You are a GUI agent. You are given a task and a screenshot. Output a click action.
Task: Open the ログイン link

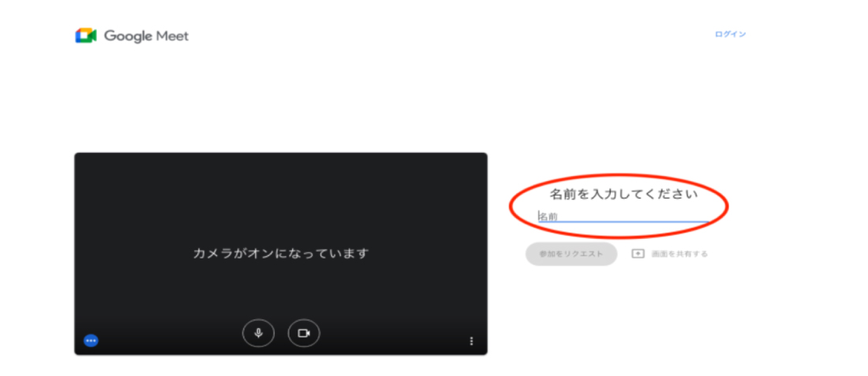pyautogui.click(x=730, y=34)
